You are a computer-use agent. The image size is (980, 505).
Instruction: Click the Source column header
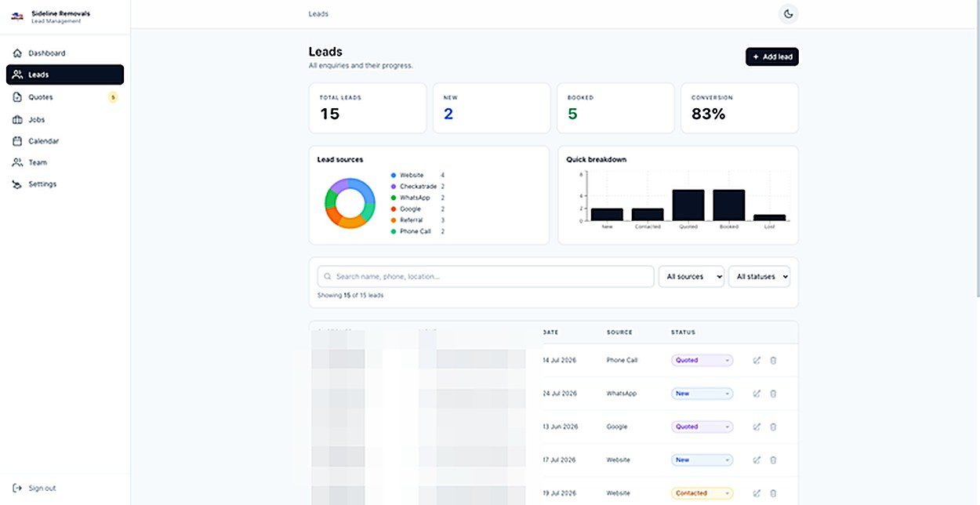pyautogui.click(x=619, y=332)
